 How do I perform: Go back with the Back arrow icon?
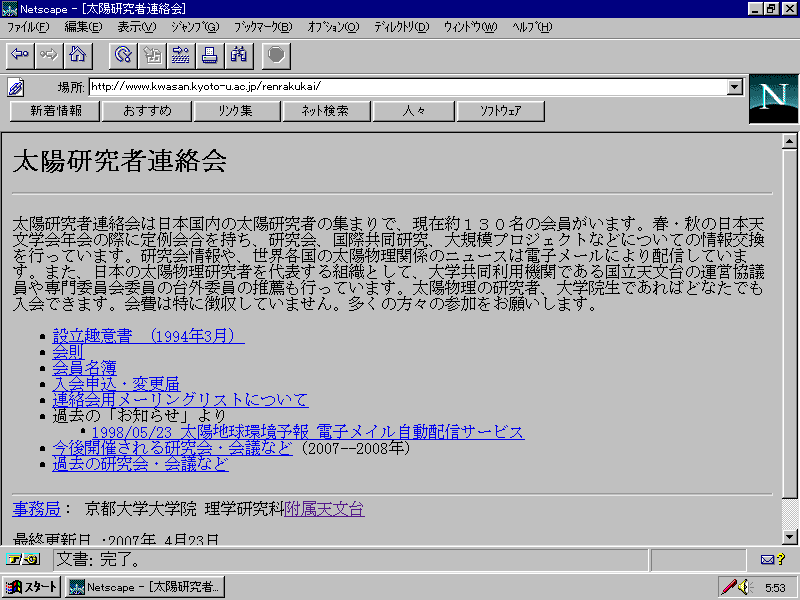(x=20, y=55)
